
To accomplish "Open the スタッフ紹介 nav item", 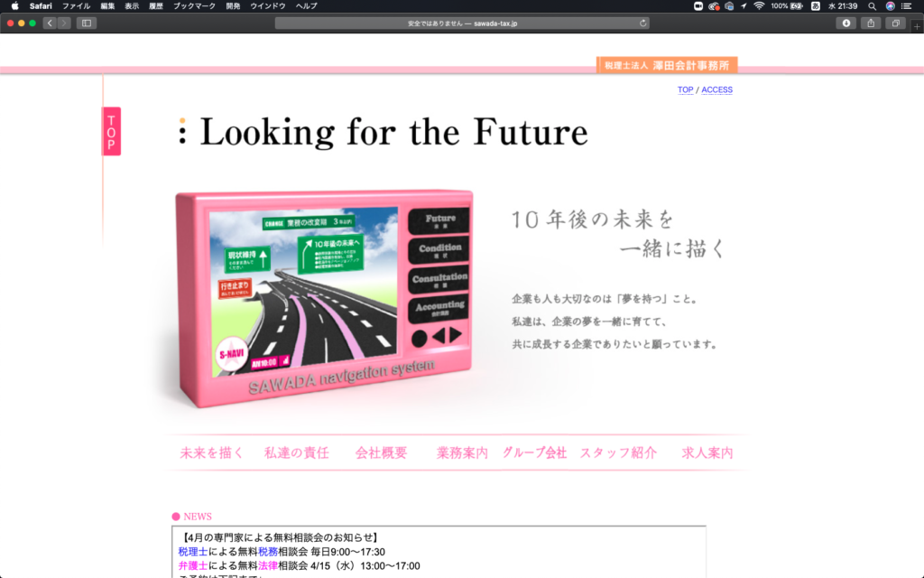I will (x=618, y=453).
